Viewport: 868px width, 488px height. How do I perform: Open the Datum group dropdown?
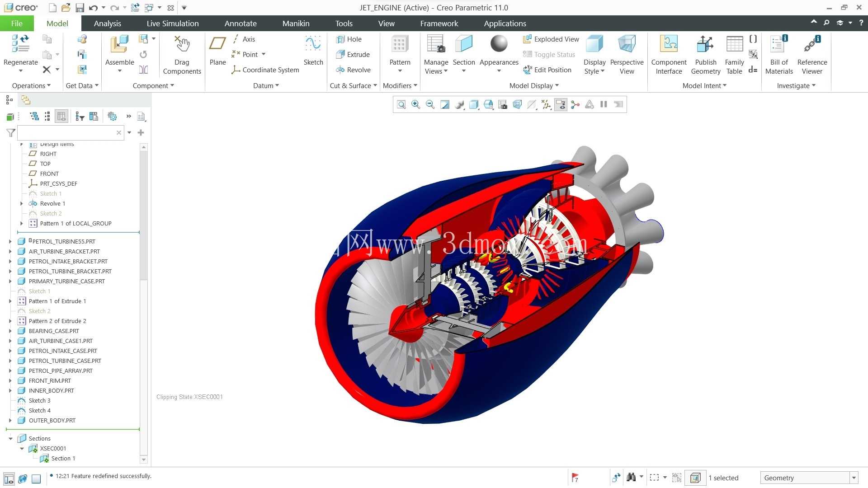point(266,86)
